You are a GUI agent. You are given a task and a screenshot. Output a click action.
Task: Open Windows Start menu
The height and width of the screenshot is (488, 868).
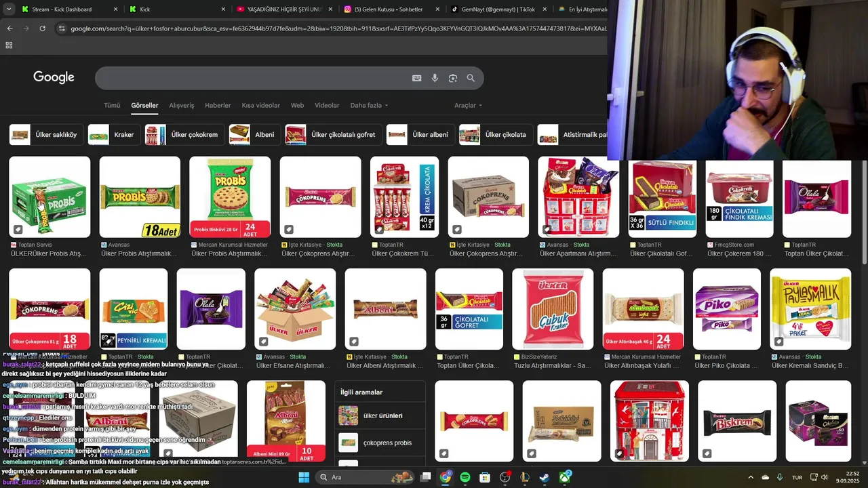304,477
